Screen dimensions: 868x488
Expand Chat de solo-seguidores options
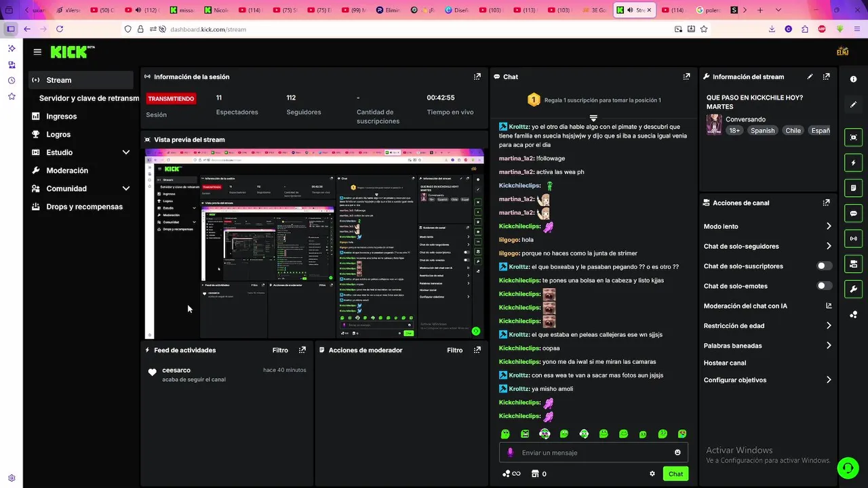coord(829,246)
